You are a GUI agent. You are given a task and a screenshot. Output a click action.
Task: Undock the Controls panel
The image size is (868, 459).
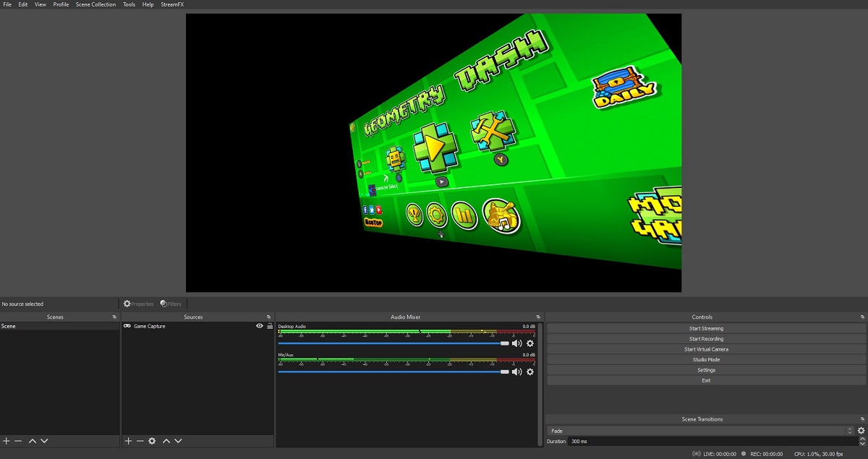862,317
